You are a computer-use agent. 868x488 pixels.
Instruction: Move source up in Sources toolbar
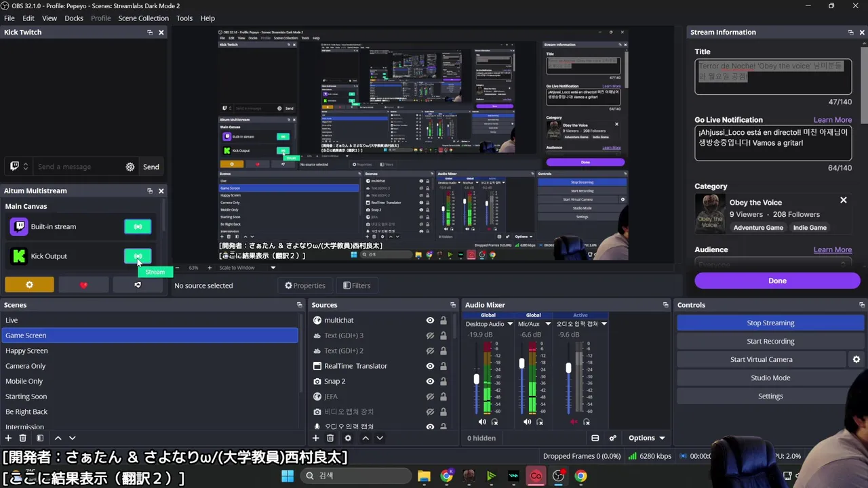pyautogui.click(x=366, y=438)
